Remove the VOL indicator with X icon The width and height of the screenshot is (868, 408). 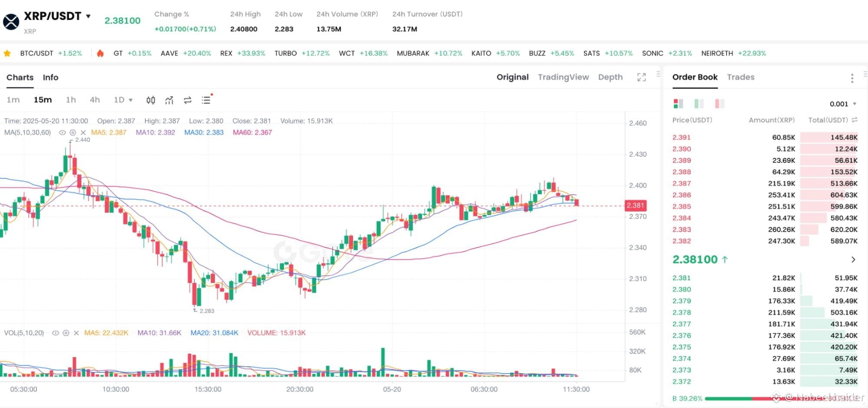click(x=76, y=333)
